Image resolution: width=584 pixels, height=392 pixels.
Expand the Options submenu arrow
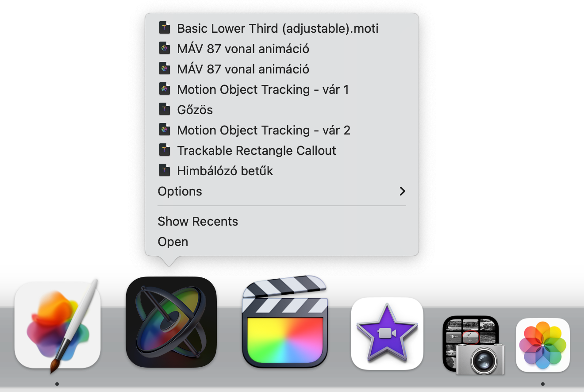coord(402,191)
